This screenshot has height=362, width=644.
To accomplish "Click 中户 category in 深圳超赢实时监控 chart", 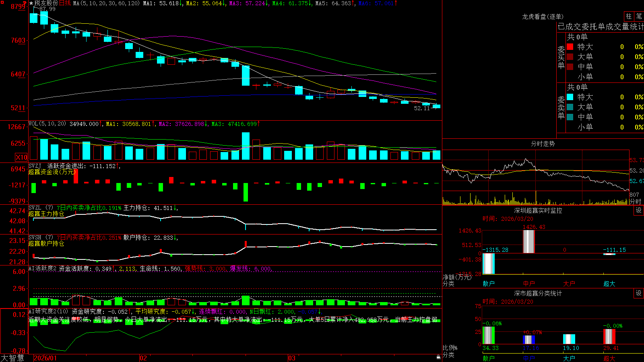I will tap(529, 284).
